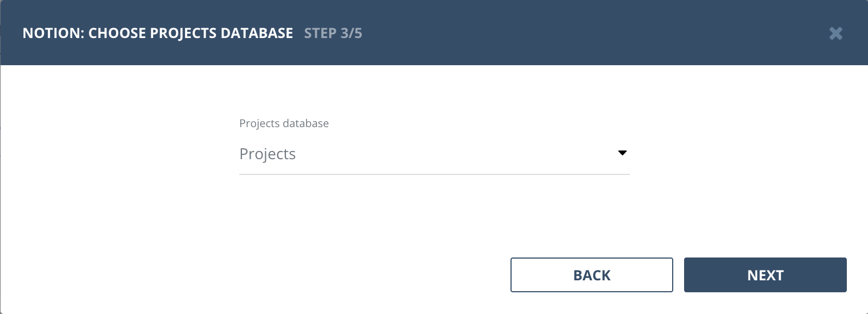The image size is (868, 314).
Task: Select the "Projects" value text
Action: tap(267, 154)
